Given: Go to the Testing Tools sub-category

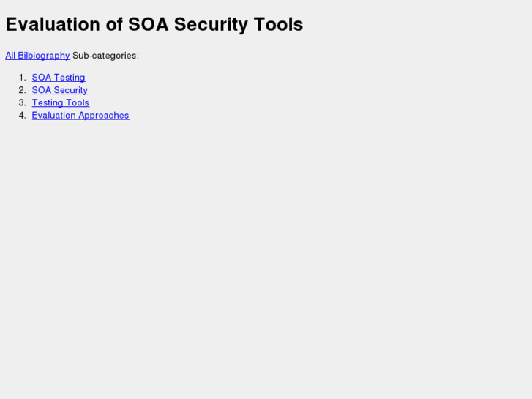Looking at the screenshot, I should [61, 102].
